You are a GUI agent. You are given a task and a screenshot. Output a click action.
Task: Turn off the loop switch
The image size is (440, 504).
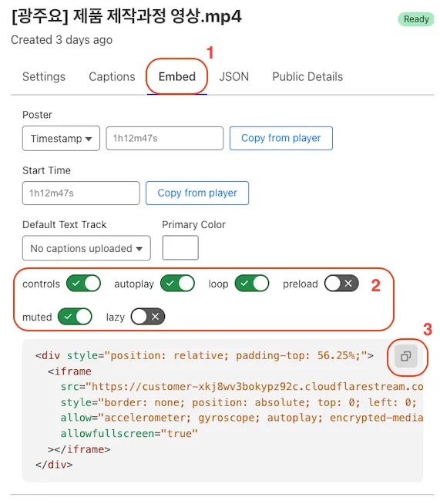(252, 284)
